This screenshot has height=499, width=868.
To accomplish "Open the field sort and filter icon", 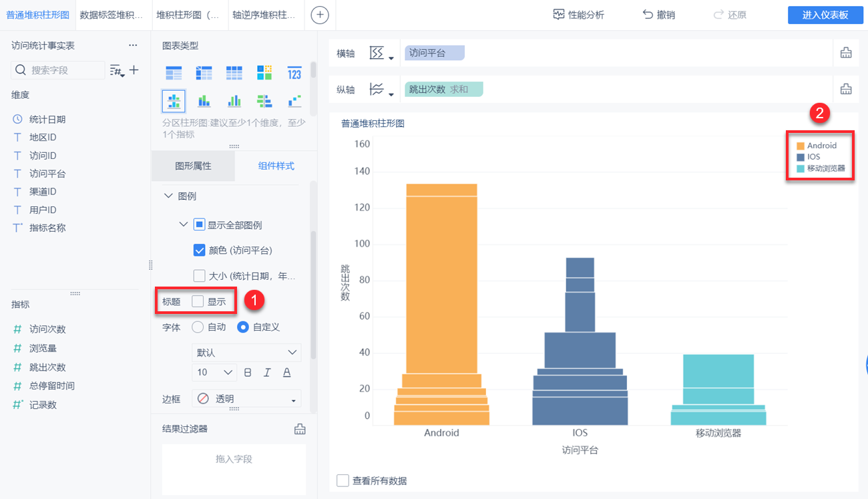I will point(117,70).
